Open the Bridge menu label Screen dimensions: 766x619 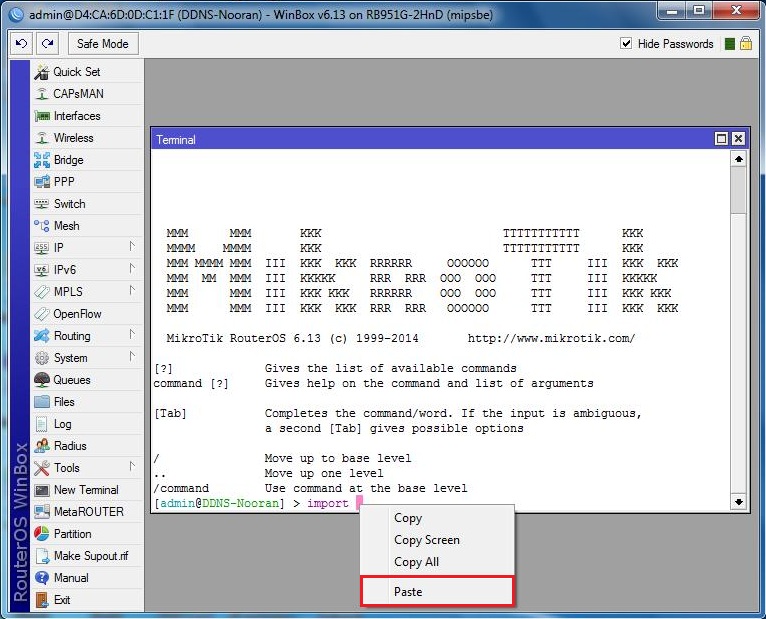[68, 160]
